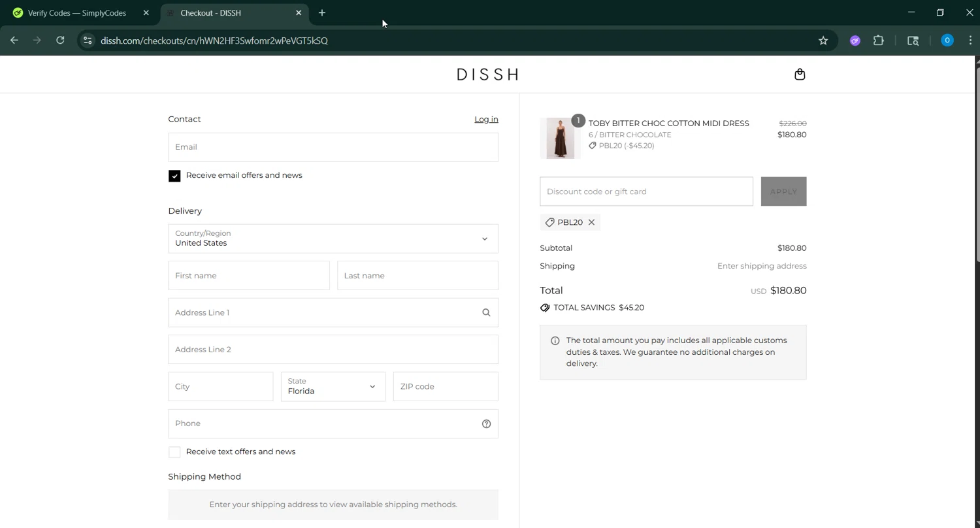This screenshot has height=528, width=980.
Task: Click the total savings tag icon
Action: 545,308
